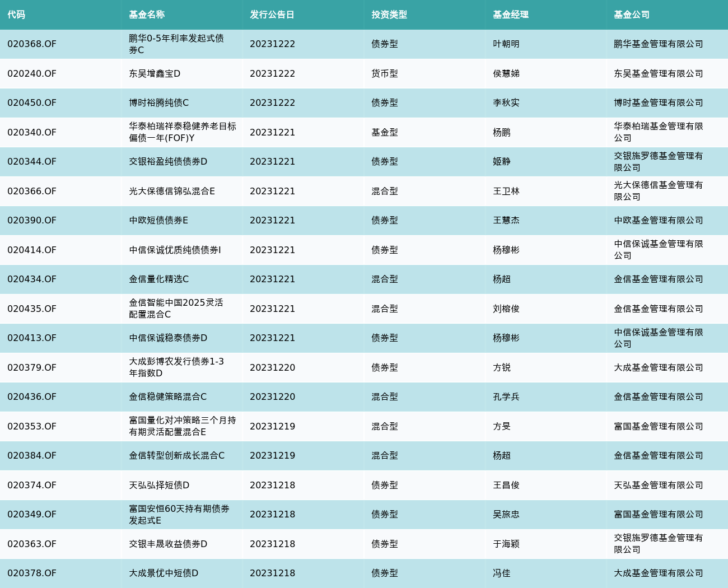Click fund name 中信保诚优质纯债债券I

[175, 250]
